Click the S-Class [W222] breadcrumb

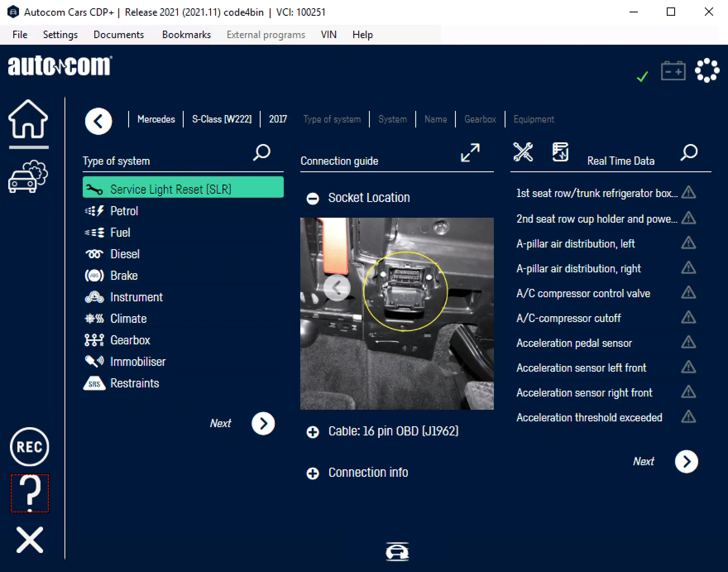pyautogui.click(x=222, y=119)
